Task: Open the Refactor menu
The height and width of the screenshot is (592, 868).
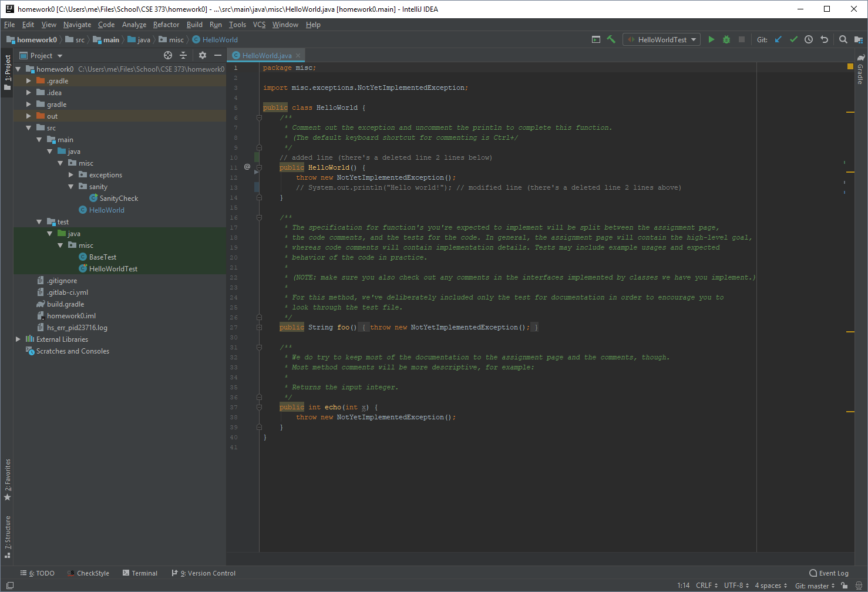Action: point(166,25)
